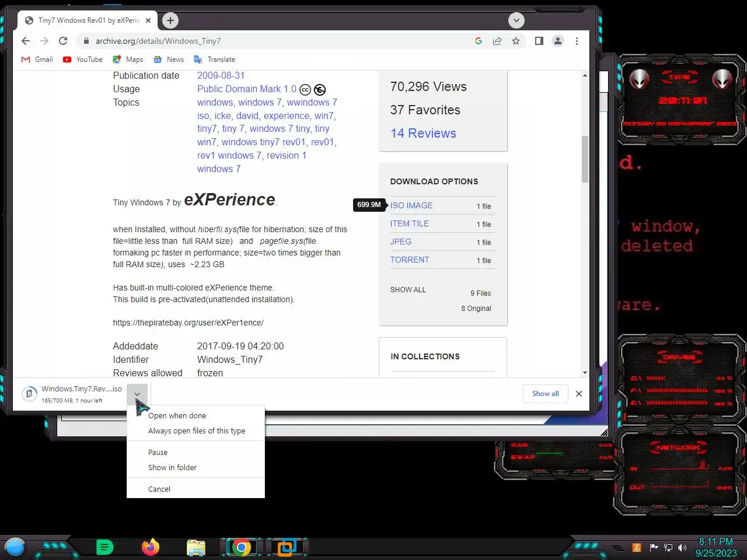
Task: Open the Gmail bookmark
Action: pos(37,60)
